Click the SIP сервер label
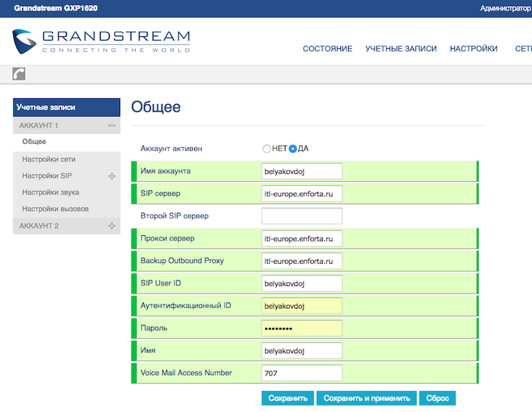 tap(160, 193)
